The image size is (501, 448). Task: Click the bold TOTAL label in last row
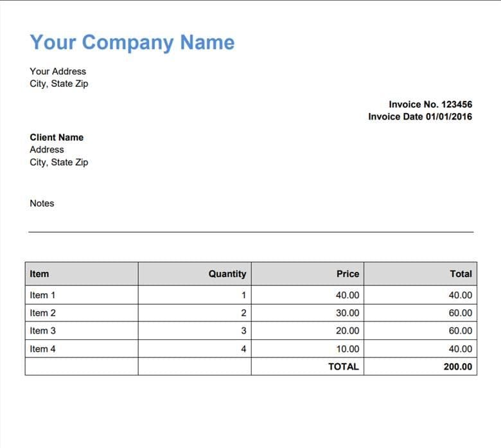pyautogui.click(x=343, y=367)
